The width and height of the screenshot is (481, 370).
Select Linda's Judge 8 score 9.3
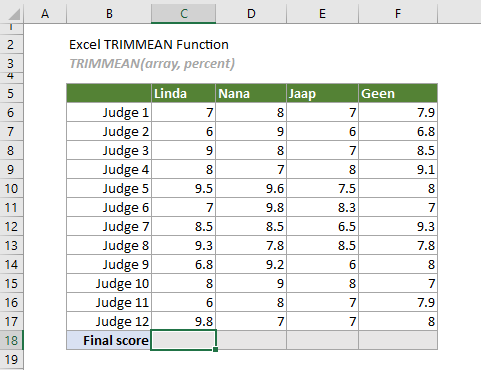[x=183, y=245]
